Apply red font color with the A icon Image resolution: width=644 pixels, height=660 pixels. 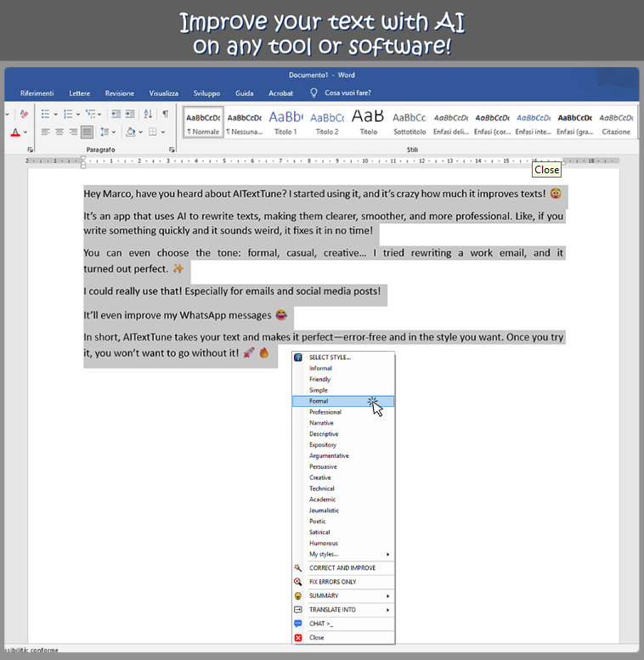(15, 133)
